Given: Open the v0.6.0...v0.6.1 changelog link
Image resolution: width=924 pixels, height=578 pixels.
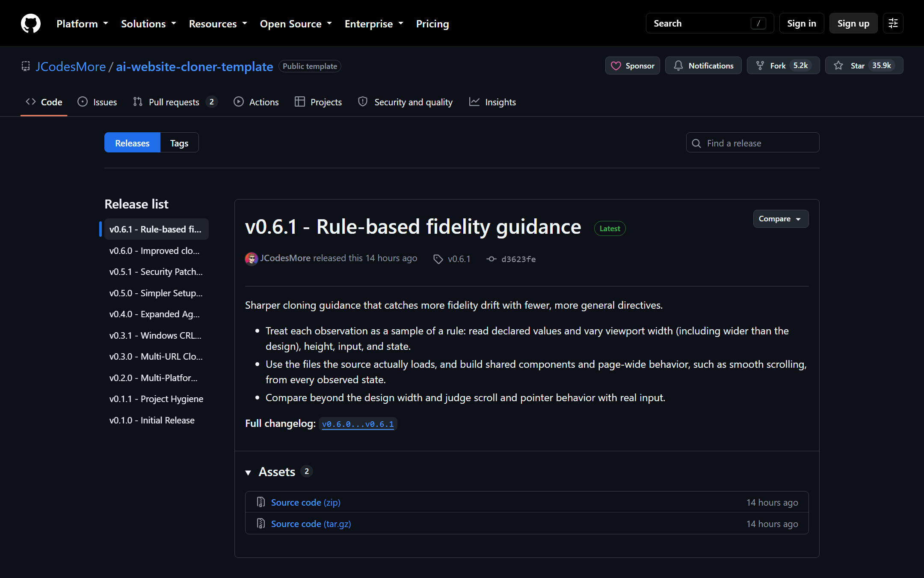Looking at the screenshot, I should pos(358,424).
